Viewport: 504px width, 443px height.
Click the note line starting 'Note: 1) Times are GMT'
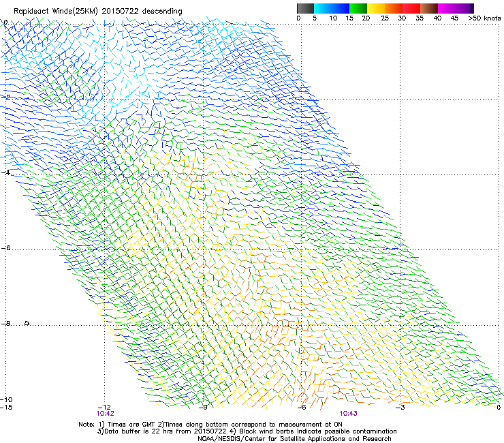210,425
